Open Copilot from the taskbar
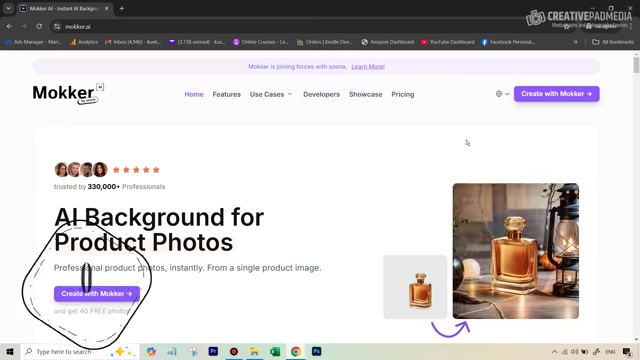The image size is (640, 360). [151, 351]
